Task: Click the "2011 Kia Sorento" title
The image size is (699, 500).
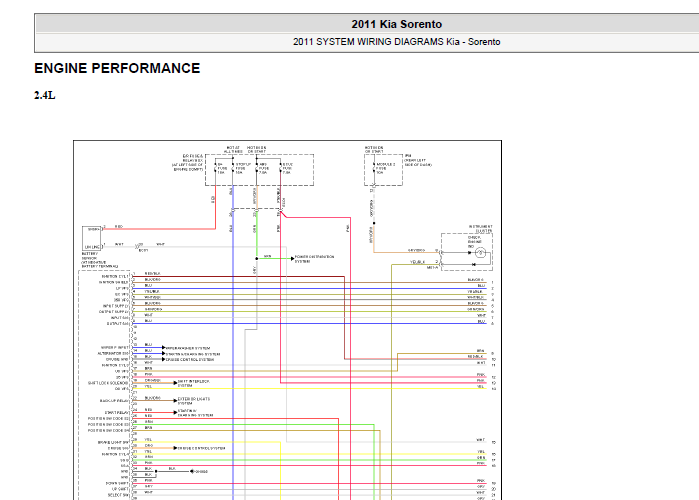Action: (x=396, y=24)
